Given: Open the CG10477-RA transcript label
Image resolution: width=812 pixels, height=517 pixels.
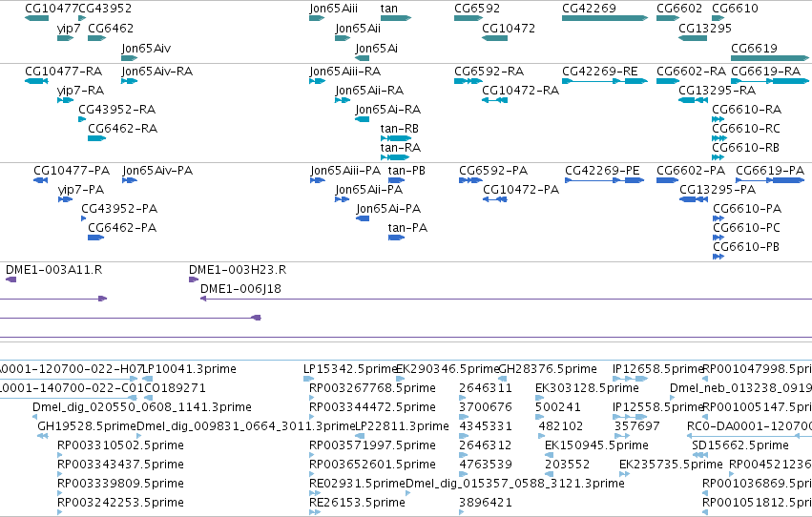Looking at the screenshot, I should point(64,71).
